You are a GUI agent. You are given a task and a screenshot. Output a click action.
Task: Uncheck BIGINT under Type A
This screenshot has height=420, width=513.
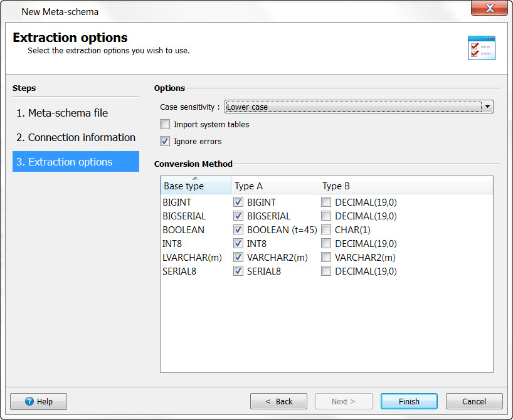coord(238,202)
